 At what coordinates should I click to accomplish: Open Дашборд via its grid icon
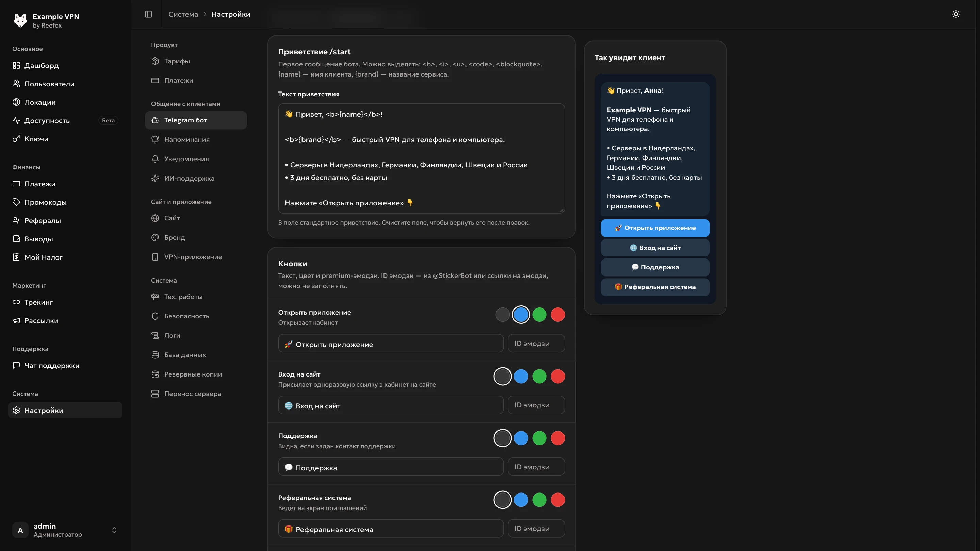point(16,65)
